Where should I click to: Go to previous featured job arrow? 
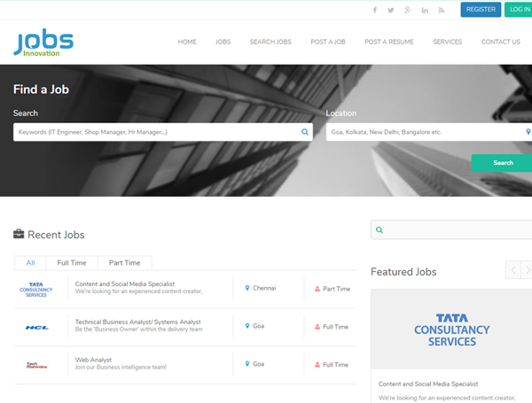513,270
